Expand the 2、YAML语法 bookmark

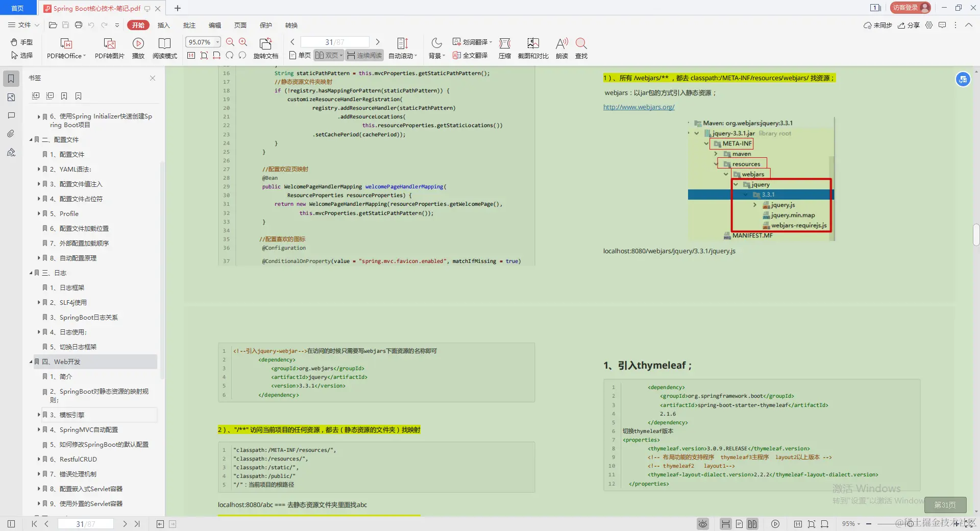pyautogui.click(x=39, y=169)
